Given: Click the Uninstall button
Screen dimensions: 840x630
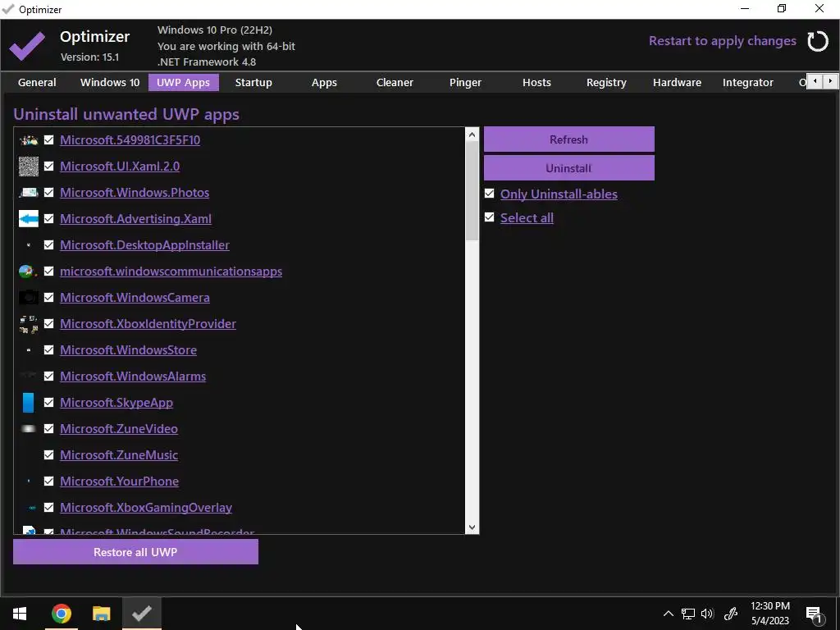Looking at the screenshot, I should coord(569,168).
